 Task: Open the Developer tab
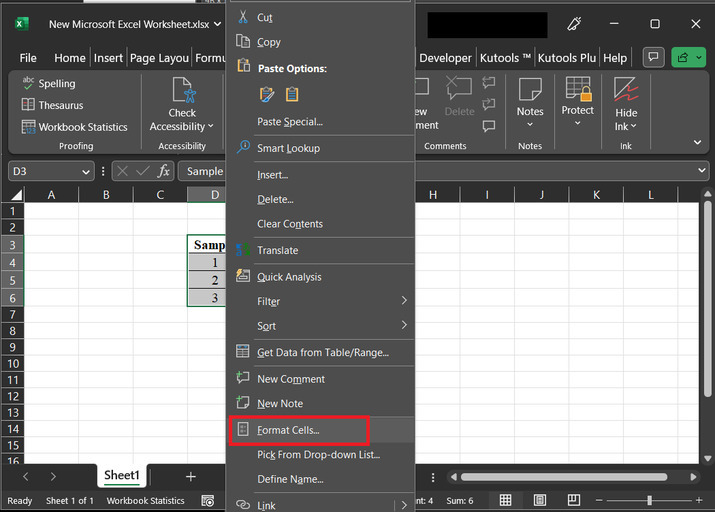point(445,58)
